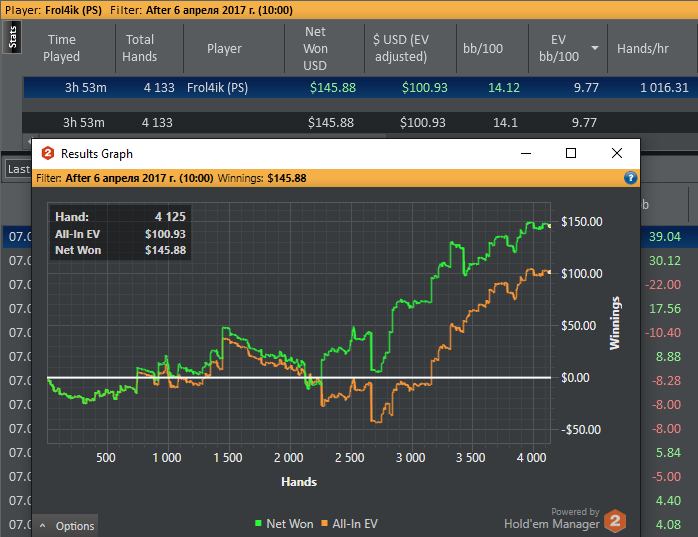Click the Hand info overlay box

120,233
